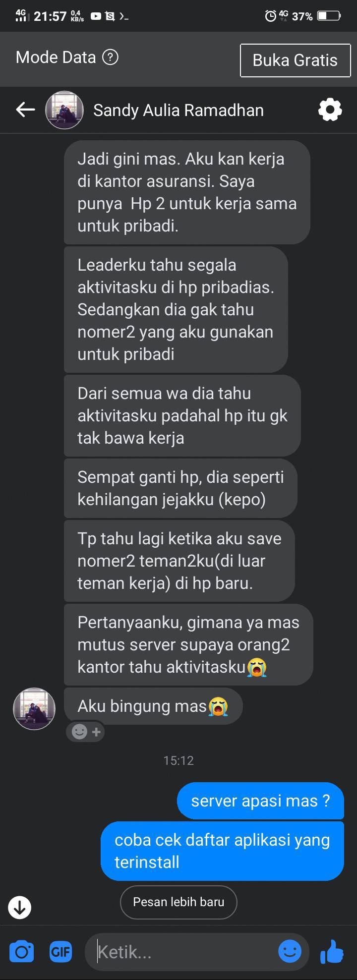Tap the 'Jadi gini mas' message bubble
This screenshot has height=980, width=357.
click(x=187, y=192)
